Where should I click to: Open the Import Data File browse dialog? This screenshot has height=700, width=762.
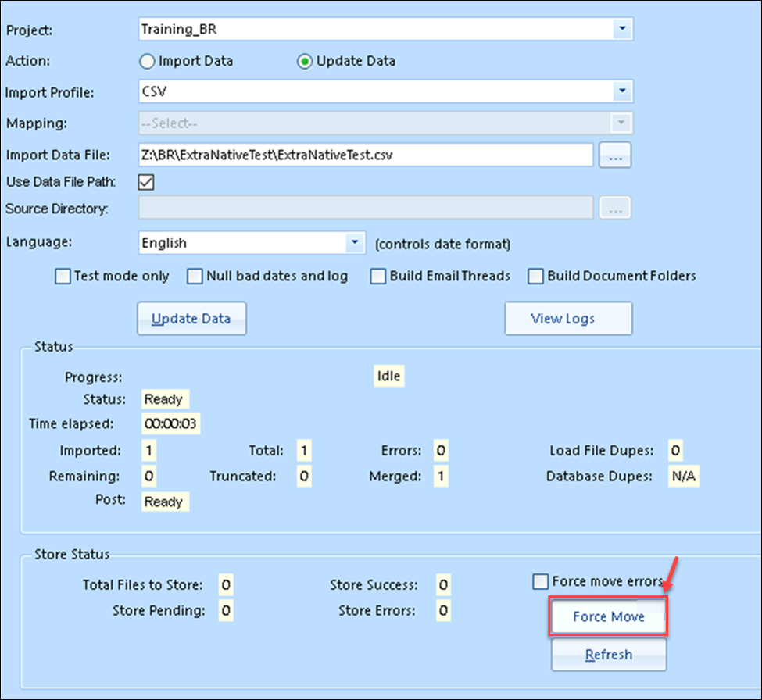[615, 155]
